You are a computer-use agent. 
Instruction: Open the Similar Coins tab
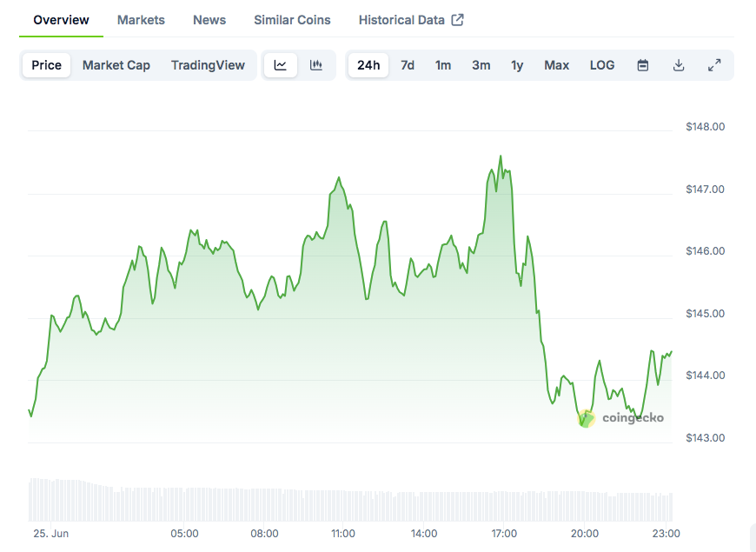coord(292,20)
